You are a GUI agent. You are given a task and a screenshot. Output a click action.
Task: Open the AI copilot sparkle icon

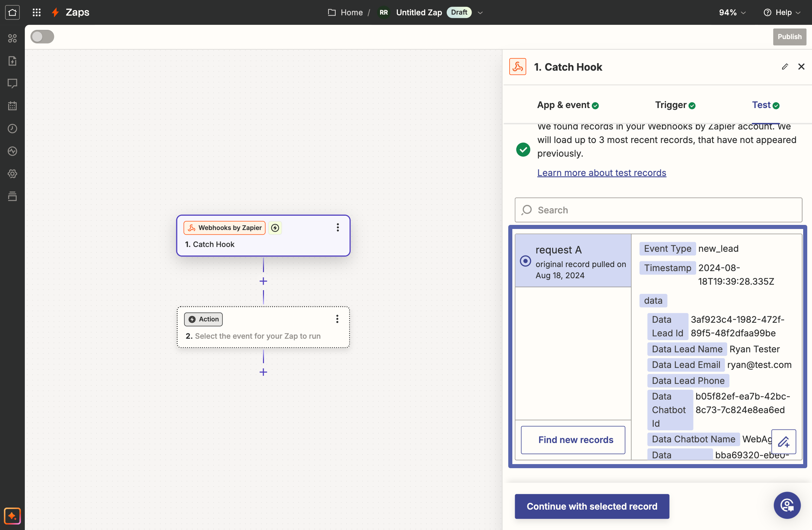point(12,516)
